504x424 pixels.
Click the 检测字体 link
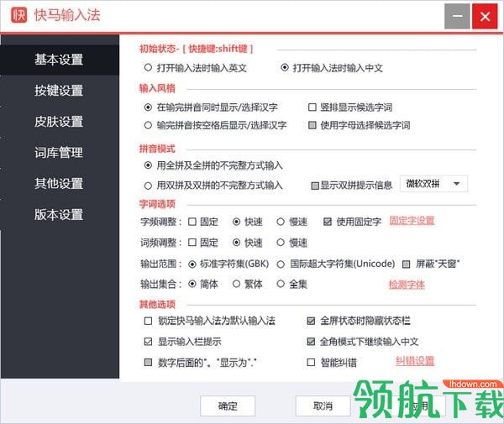tap(407, 285)
